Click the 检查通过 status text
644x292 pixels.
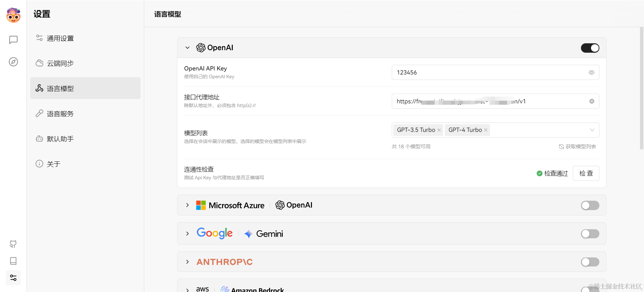point(556,174)
